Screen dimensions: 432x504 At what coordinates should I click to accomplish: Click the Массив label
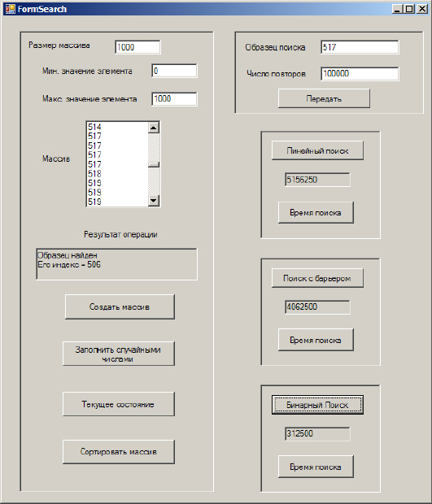point(56,159)
